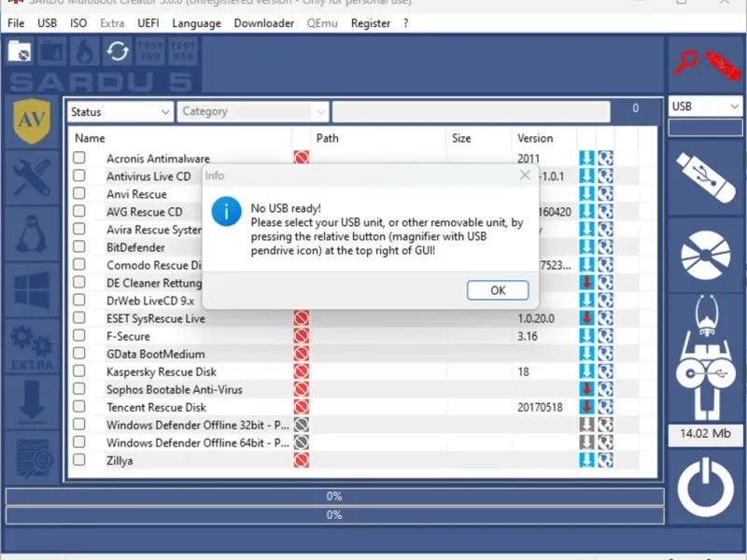Check the AVG Rescue CD checkbox

[x=79, y=211]
